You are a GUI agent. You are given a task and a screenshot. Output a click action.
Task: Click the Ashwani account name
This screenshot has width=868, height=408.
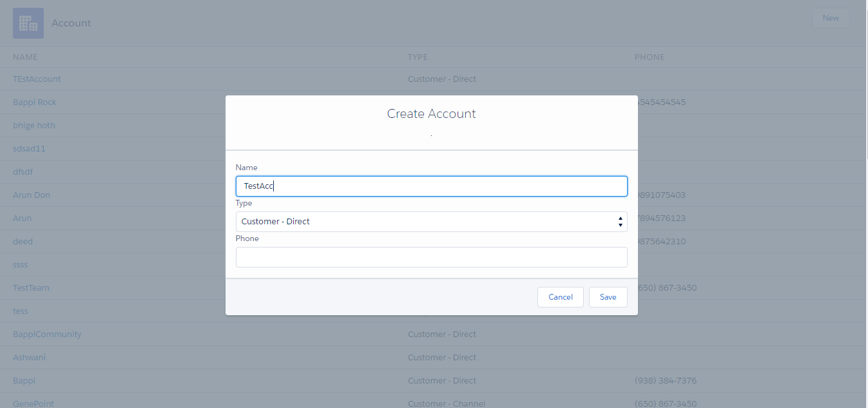29,357
